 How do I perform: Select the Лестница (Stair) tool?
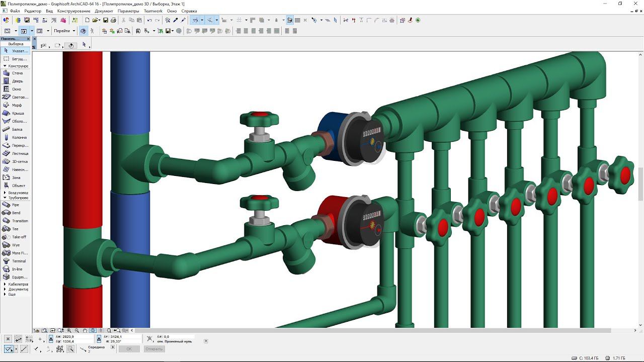[15, 153]
